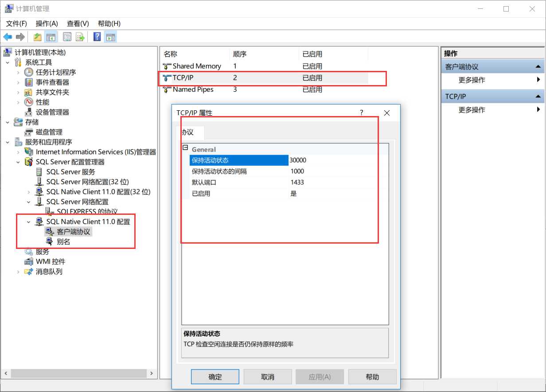Viewport: 546px width, 392px height.
Task: Click 更多操作 under the 客户端协议 action section
Action: pos(472,80)
